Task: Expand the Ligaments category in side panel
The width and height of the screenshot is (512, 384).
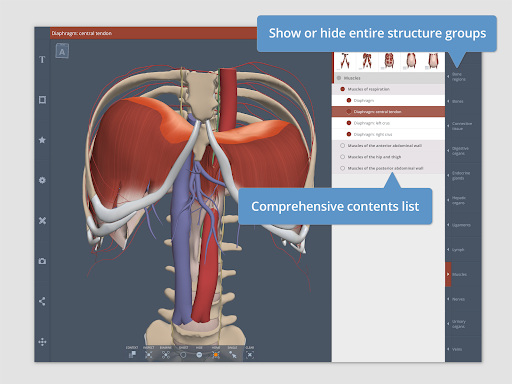Action: coord(448,225)
